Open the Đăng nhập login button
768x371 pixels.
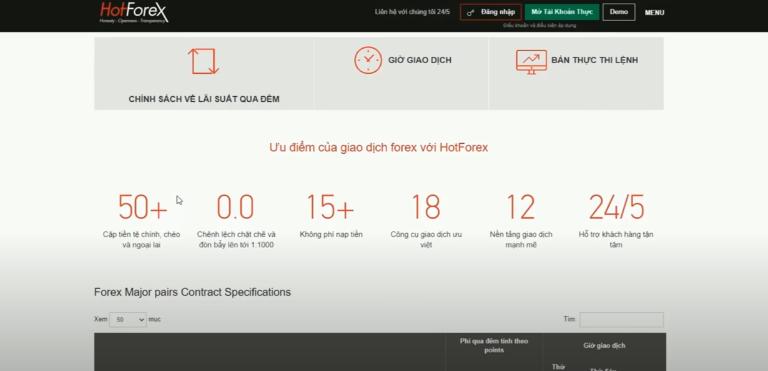pos(491,12)
